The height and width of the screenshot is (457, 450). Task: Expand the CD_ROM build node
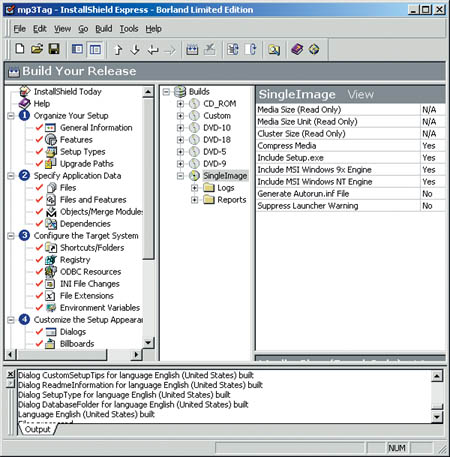point(180,104)
